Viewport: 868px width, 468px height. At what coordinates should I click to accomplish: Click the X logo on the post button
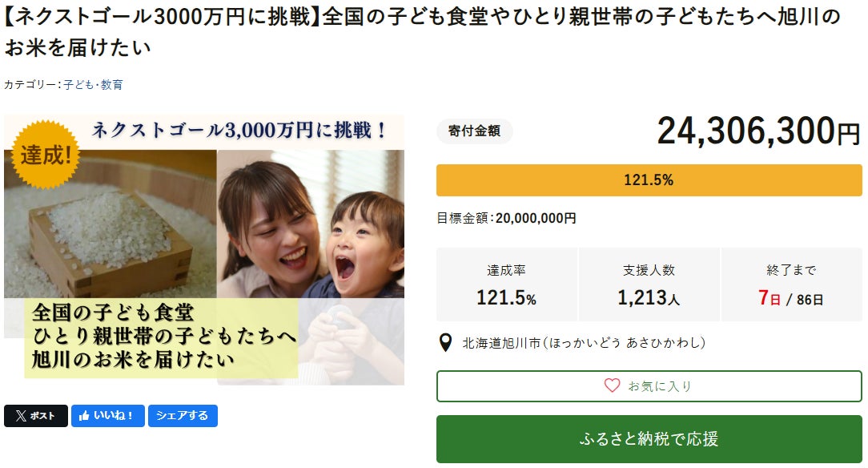click(x=20, y=416)
